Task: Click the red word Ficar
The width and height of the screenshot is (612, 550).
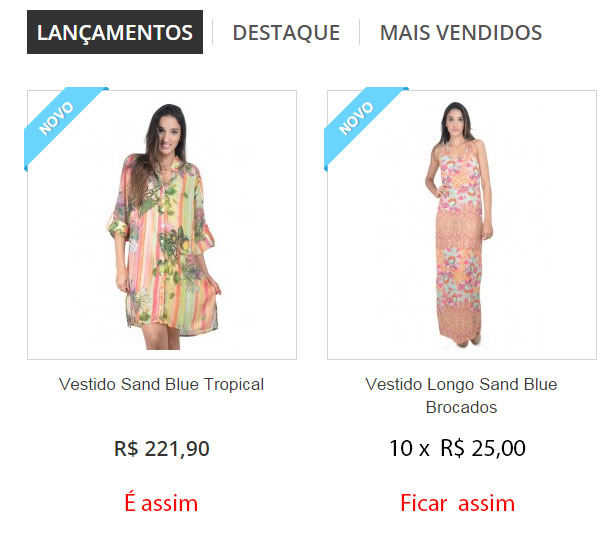Action: tap(423, 503)
